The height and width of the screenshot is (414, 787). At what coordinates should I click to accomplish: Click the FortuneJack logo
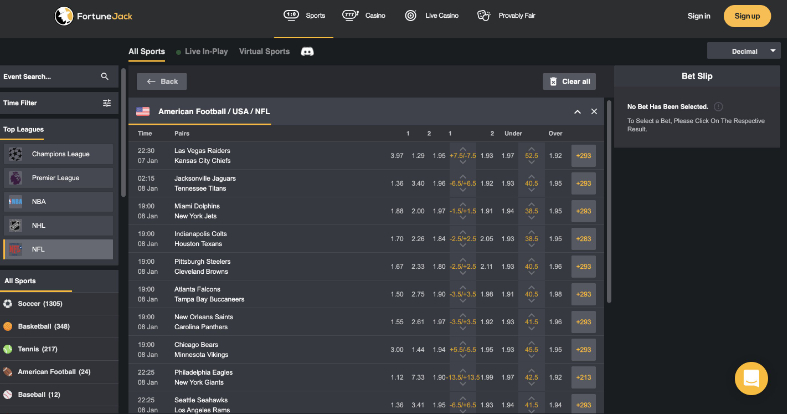93,16
